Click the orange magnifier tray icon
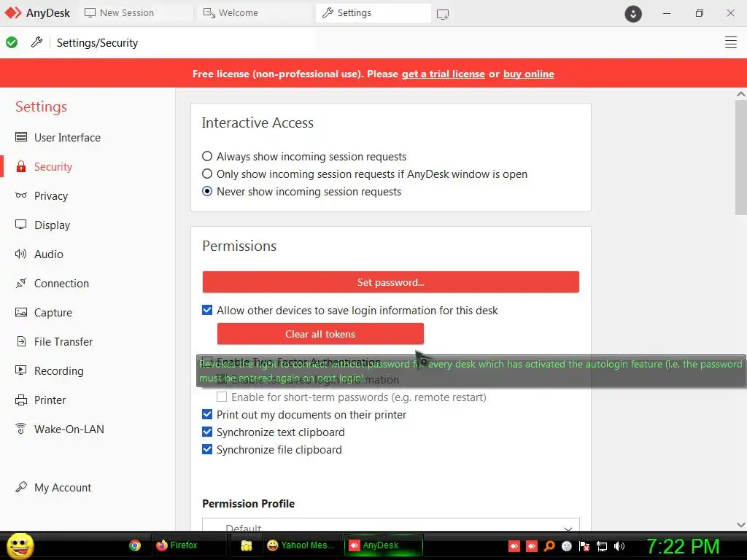This screenshot has width=747, height=560. point(549,546)
